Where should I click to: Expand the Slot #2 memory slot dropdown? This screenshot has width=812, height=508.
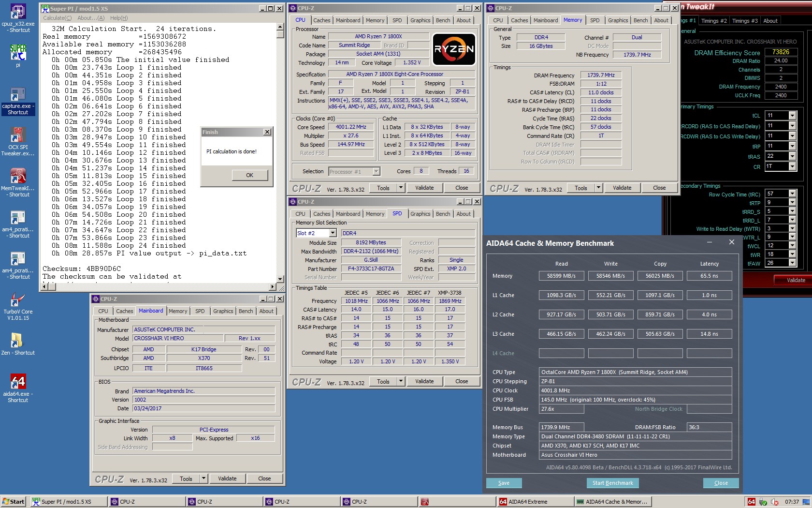click(x=333, y=233)
